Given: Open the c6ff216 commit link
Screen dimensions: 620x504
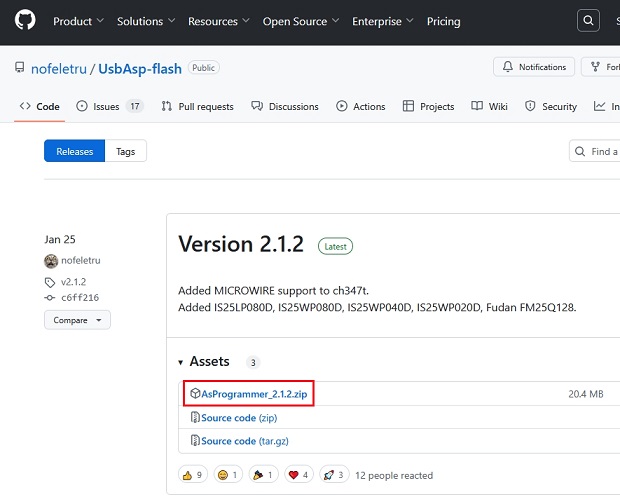Looking at the screenshot, I should pyautogui.click(x=80, y=298).
